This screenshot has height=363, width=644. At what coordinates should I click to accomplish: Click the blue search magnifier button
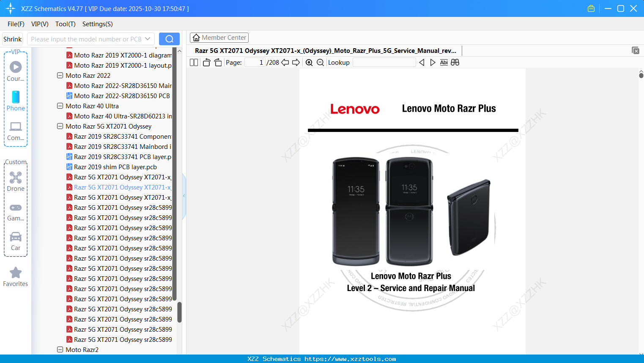[x=169, y=39]
